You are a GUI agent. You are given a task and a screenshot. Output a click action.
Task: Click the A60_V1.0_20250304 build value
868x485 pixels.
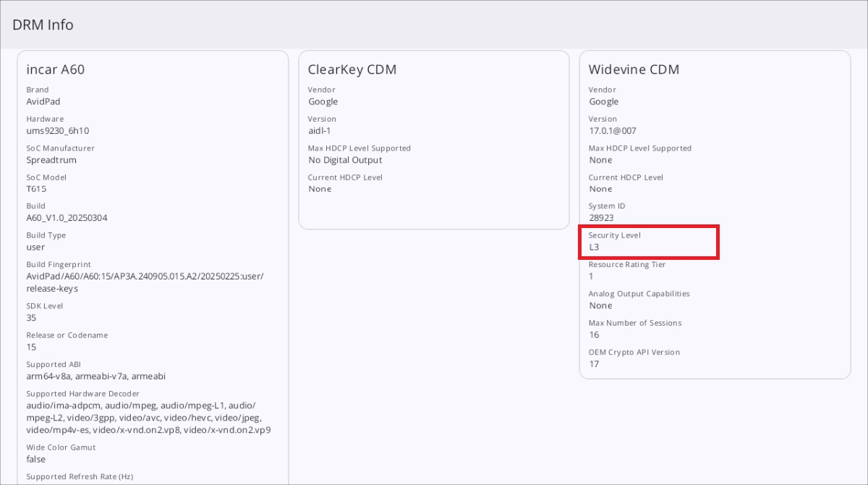pyautogui.click(x=67, y=218)
